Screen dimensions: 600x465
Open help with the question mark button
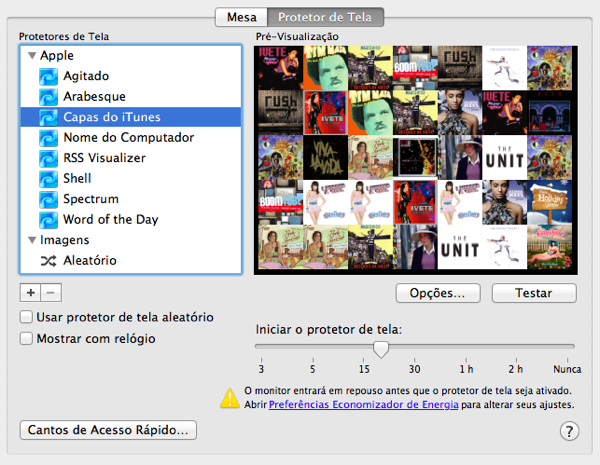(569, 431)
